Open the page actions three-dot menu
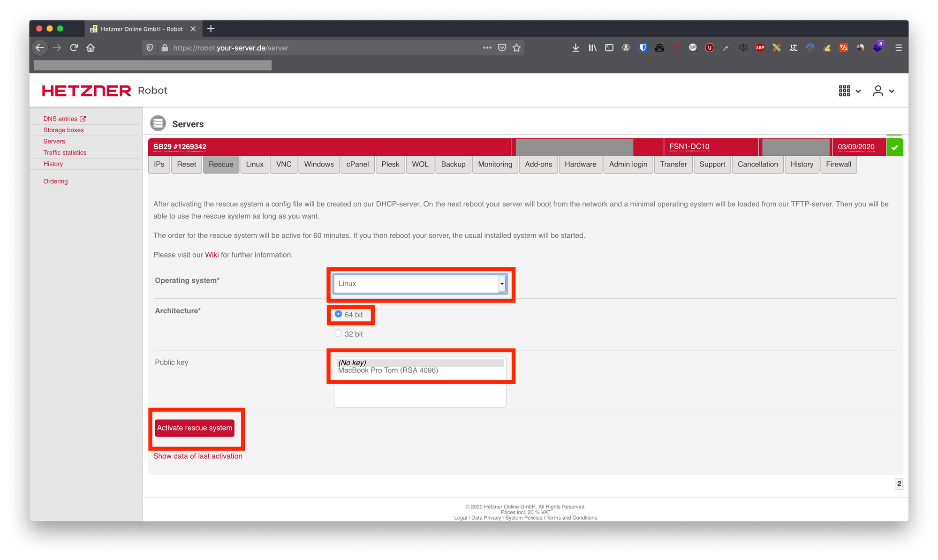This screenshot has height=560, width=938. tap(487, 48)
